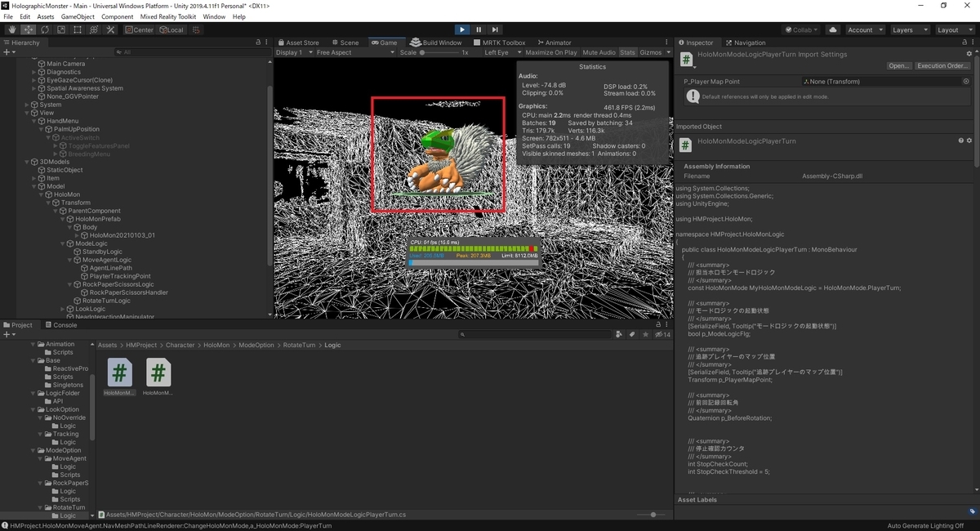Screen dimensions: 980x531
Task: Open the cloud services icon
Action: click(832, 29)
